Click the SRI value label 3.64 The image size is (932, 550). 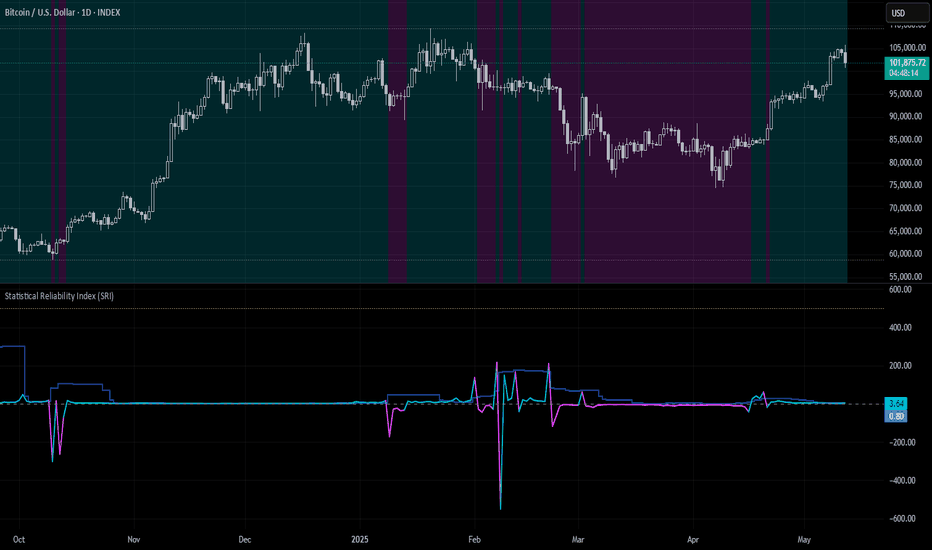(x=896, y=404)
